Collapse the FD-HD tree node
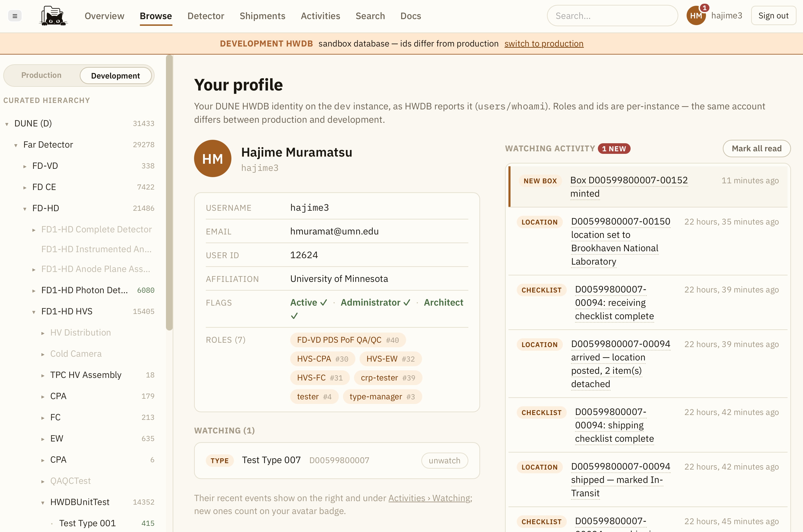This screenshot has width=803, height=532. (25, 209)
